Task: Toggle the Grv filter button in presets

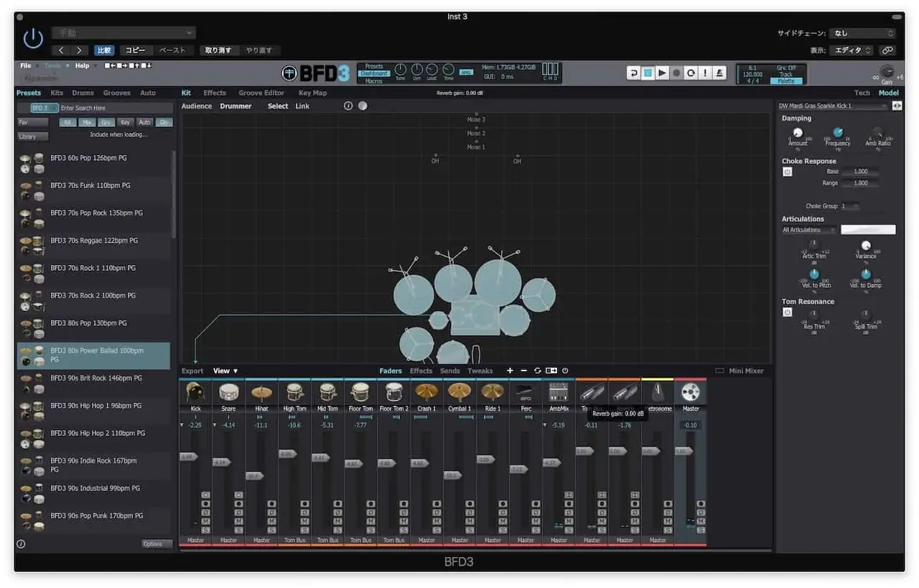Action: click(106, 123)
